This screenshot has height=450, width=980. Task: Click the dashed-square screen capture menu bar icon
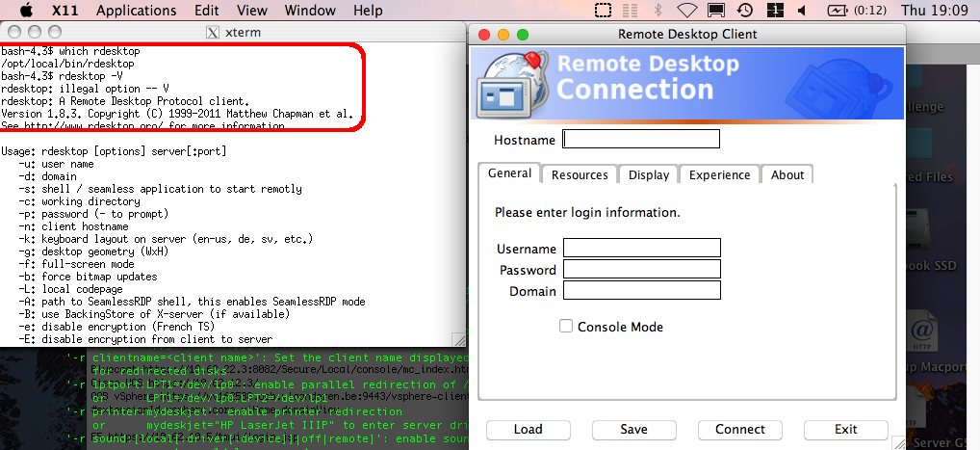603,10
